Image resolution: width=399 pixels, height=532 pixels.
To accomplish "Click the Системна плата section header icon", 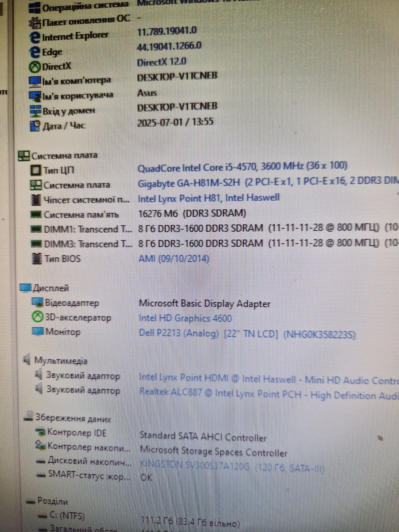I will pos(23,156).
